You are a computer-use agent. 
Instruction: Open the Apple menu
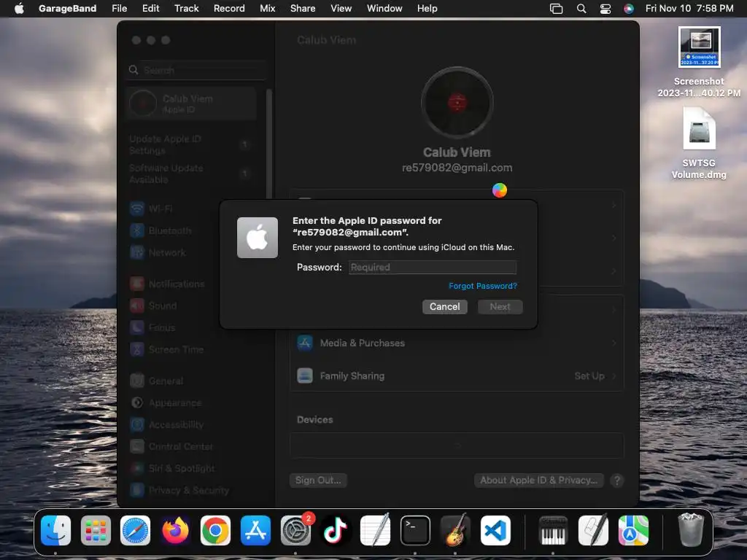[19, 8]
